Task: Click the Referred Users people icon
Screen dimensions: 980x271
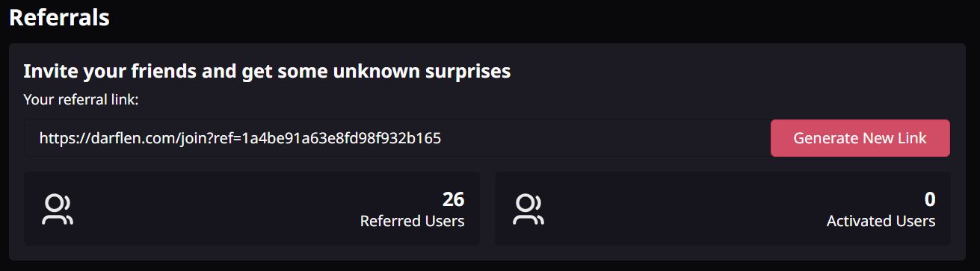Action: tap(58, 210)
